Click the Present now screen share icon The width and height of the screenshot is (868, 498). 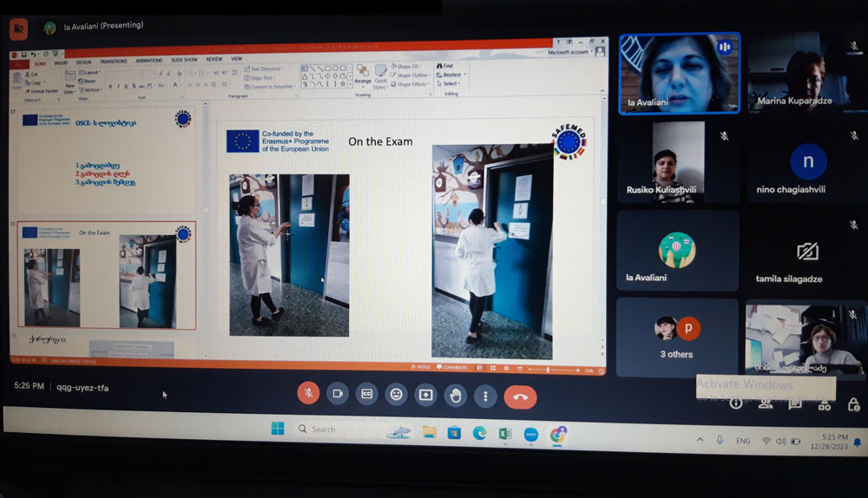pyautogui.click(x=426, y=395)
